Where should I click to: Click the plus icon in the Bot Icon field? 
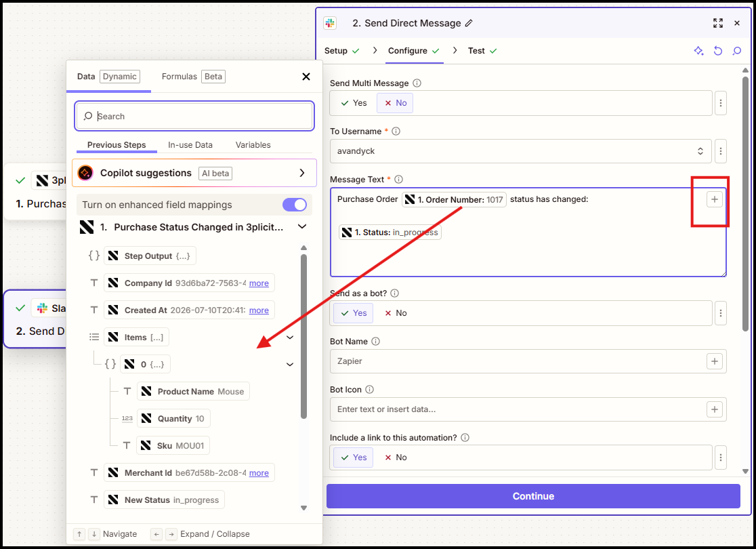tap(715, 409)
